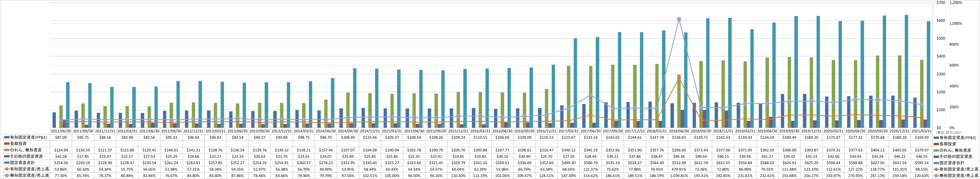Viewport: 980px width, 179px height.
Task: Click left row label 有形固定資産(PP&E)
Action: pos(29,138)
